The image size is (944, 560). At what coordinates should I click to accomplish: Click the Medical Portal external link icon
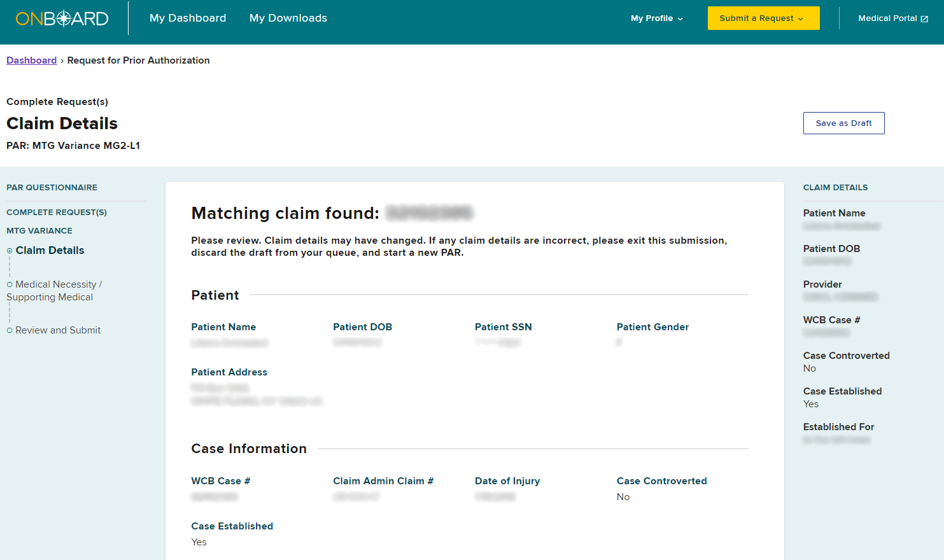click(x=924, y=19)
